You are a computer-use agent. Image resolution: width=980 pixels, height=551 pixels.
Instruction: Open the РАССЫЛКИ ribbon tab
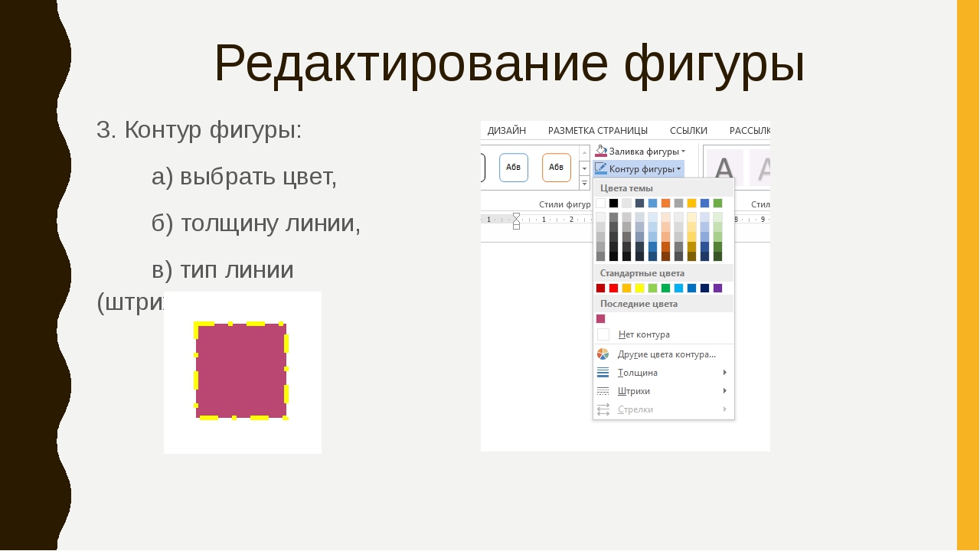tap(750, 130)
